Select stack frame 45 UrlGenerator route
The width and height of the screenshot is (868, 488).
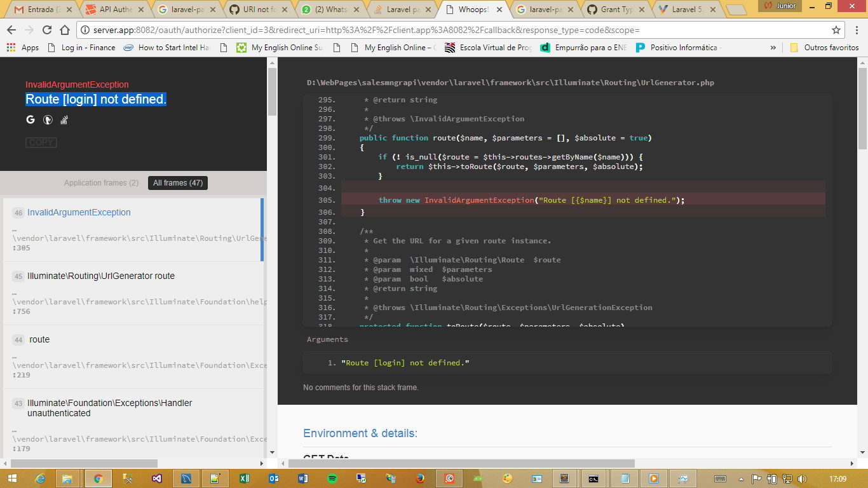point(133,293)
